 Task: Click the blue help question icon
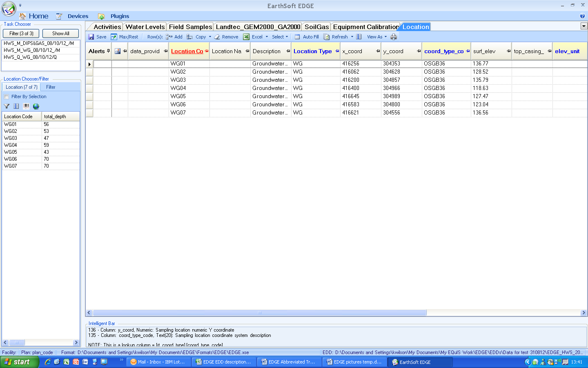click(582, 16)
